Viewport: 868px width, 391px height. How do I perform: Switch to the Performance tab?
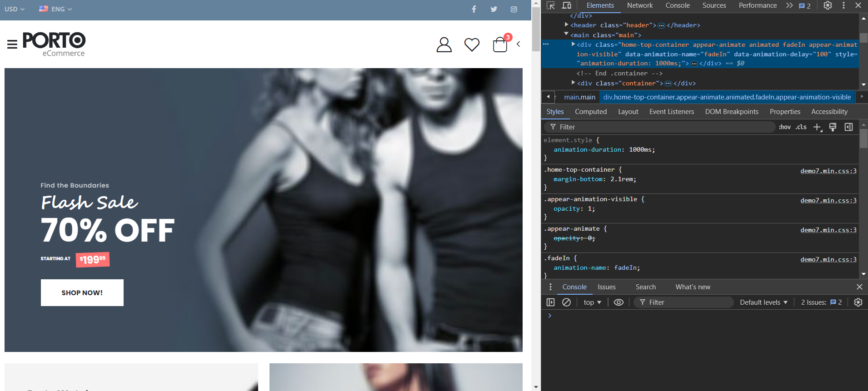point(758,5)
